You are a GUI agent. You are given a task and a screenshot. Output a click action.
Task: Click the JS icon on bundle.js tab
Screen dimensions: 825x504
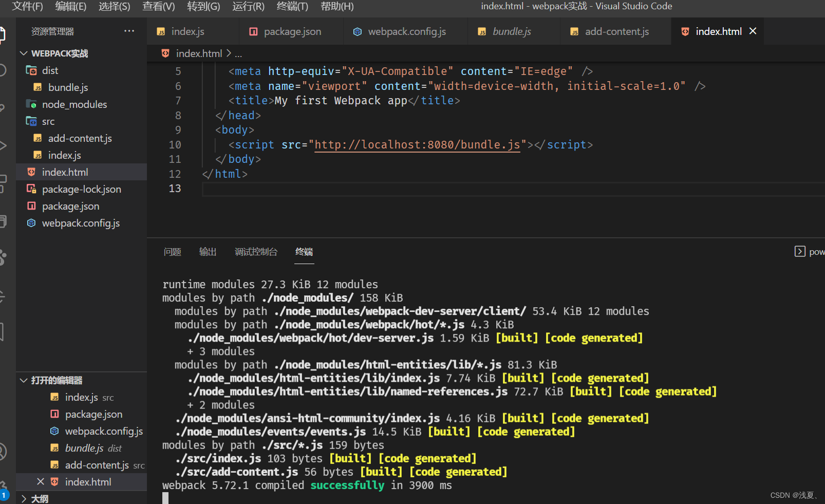pos(482,31)
